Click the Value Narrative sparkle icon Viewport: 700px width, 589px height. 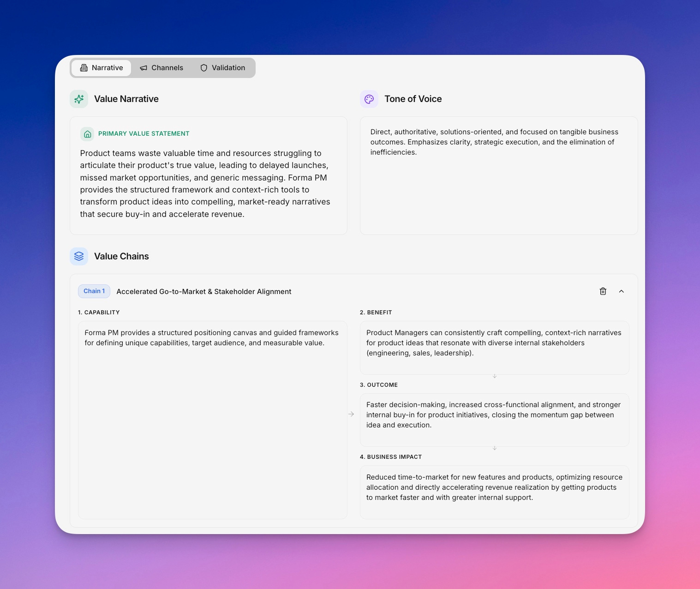click(x=79, y=99)
